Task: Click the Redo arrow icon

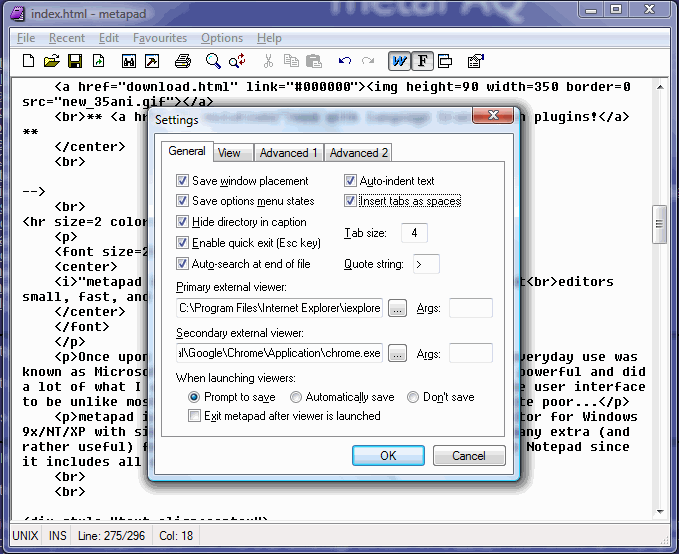Action: point(368,61)
